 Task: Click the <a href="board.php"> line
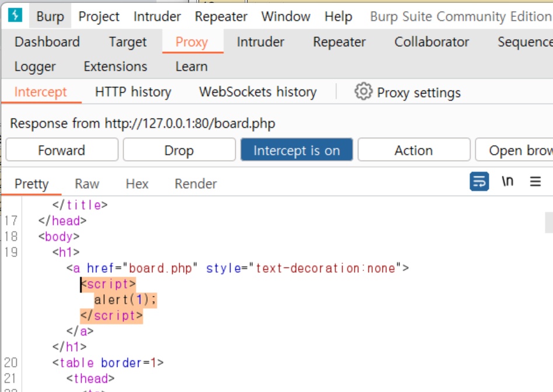point(238,268)
